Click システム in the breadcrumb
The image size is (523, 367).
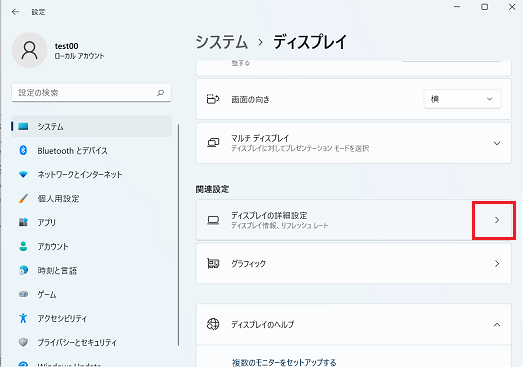221,42
